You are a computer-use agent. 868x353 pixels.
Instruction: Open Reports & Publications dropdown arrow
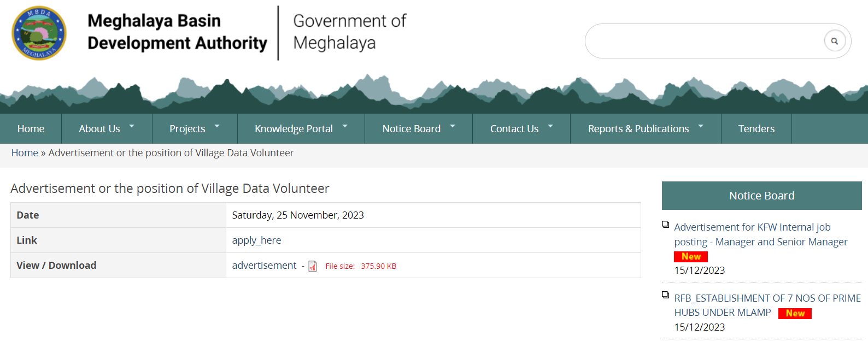701,126
